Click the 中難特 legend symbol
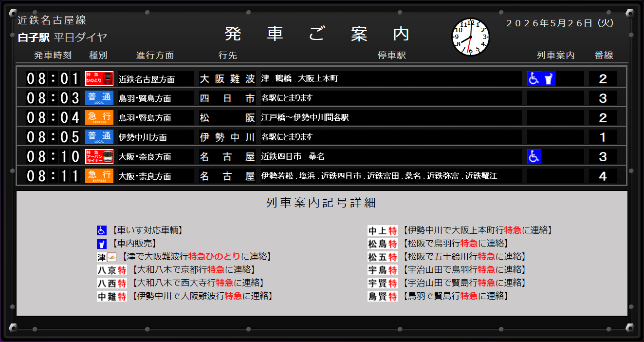This screenshot has width=644, height=342. click(112, 296)
